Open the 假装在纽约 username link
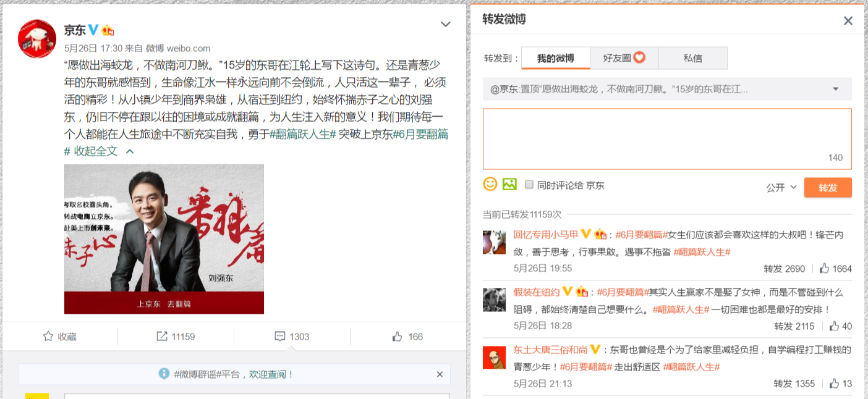This screenshot has height=399, width=868. tap(537, 292)
